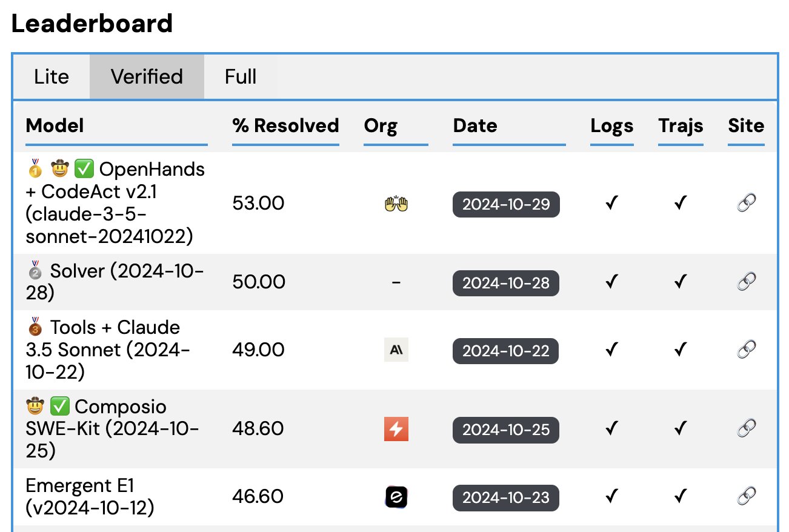789x532 pixels.
Task: Open the Logs checkmark for OpenHands row
Action: (x=611, y=203)
